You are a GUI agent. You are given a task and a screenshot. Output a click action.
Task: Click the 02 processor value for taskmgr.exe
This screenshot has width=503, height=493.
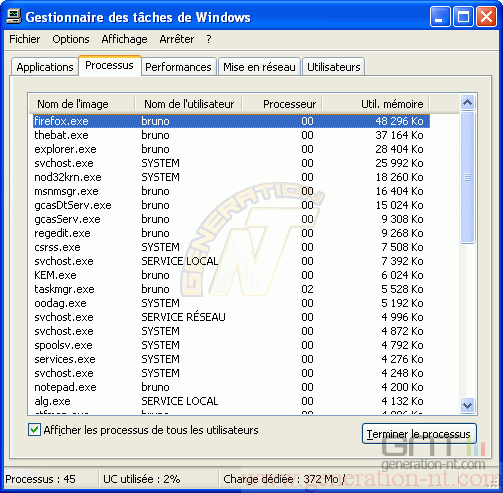pyautogui.click(x=307, y=289)
